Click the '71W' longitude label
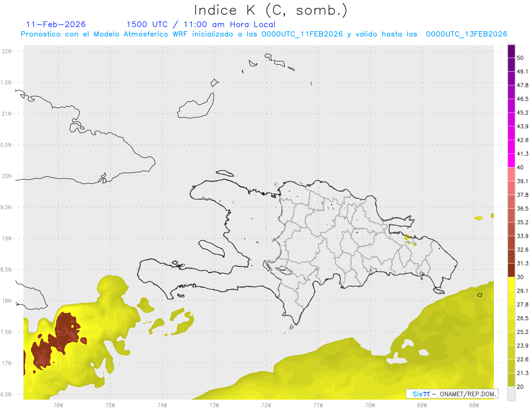The image size is (532, 411). (318, 405)
